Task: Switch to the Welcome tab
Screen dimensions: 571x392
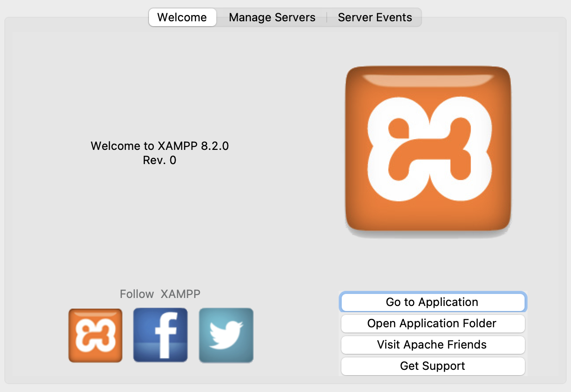Action: click(182, 17)
